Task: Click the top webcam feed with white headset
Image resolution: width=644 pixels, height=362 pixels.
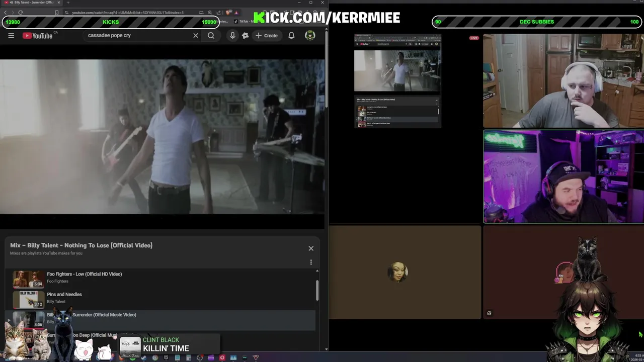Action: 563,81
